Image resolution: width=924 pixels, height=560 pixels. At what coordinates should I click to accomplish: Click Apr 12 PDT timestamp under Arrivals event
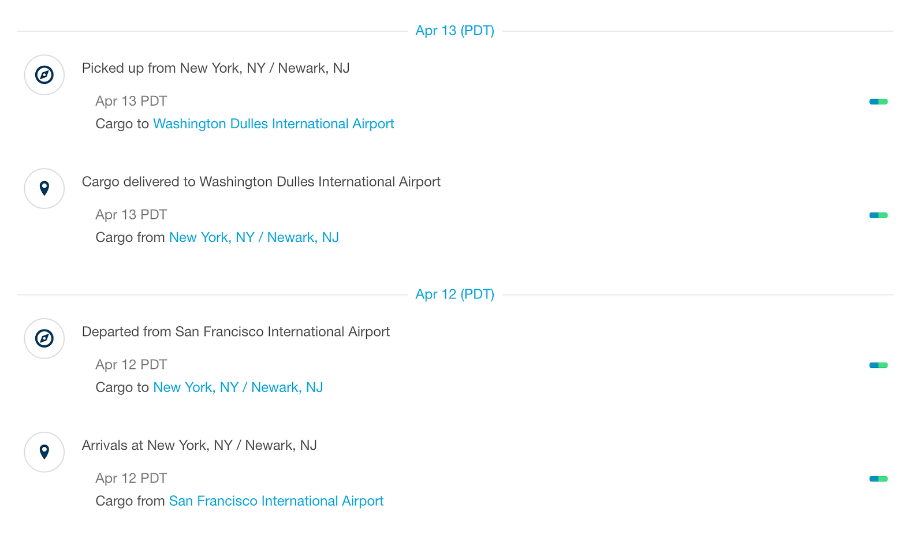tap(131, 479)
